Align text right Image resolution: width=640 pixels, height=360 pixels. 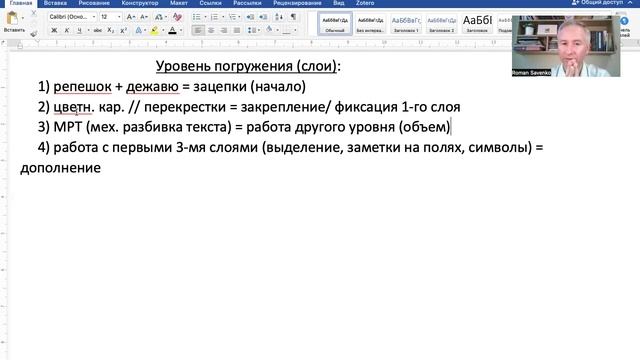224,30
